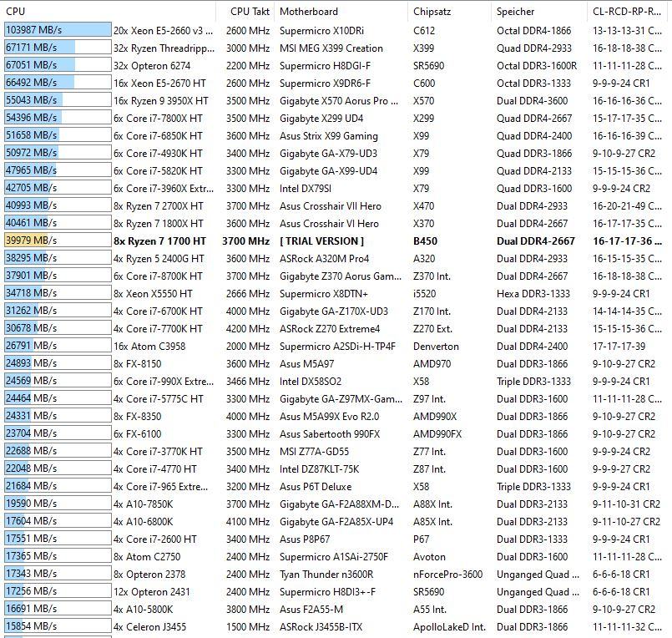Image resolution: width=672 pixels, height=638 pixels.
Task: Select the 16x Atom C3958 entry
Action: [x=149, y=347]
